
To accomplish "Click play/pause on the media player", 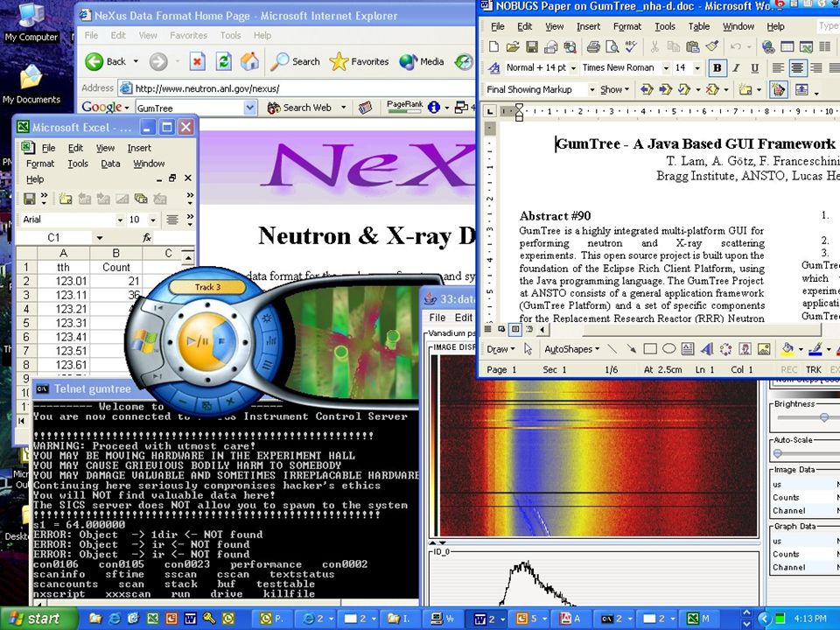I will click(197, 340).
